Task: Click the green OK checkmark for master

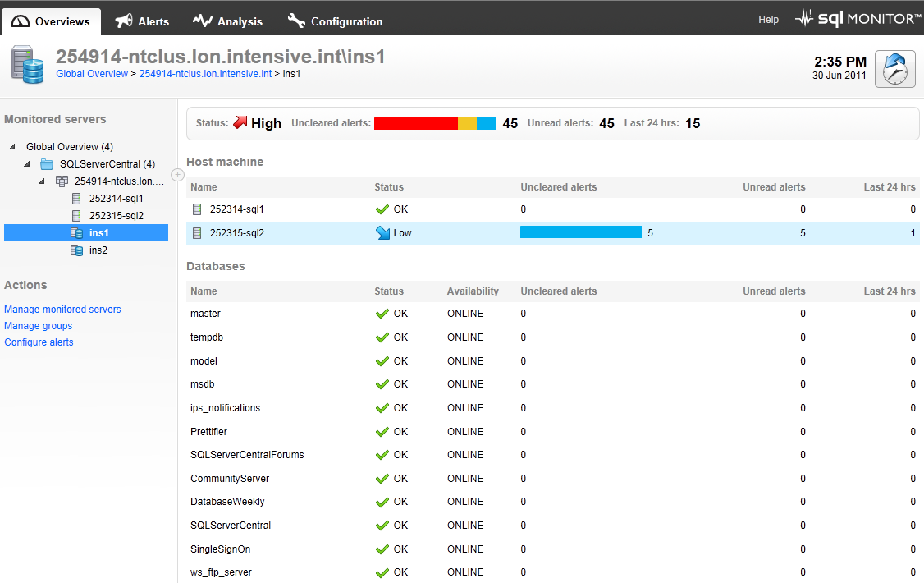Action: (x=382, y=314)
